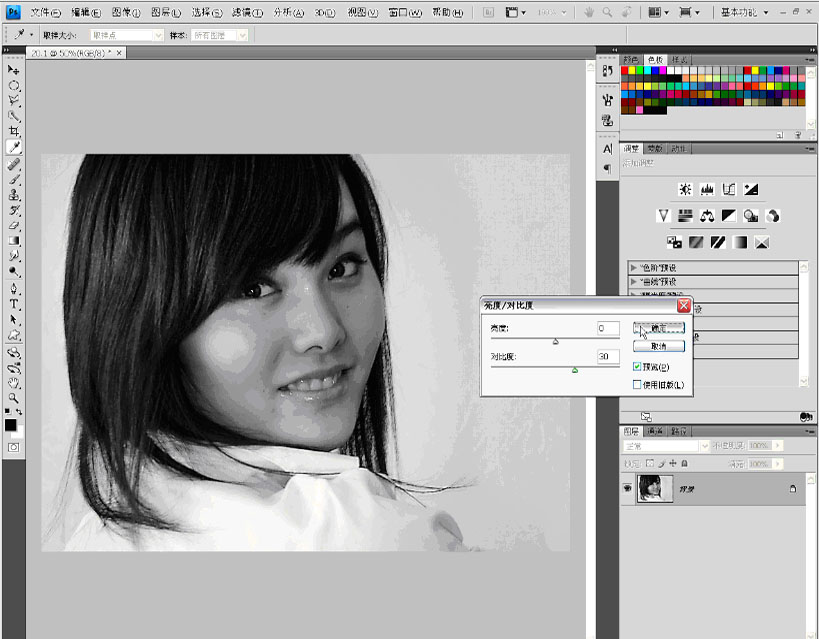This screenshot has height=639, width=819.
Task: Add an Invert adjustment layer
Action: coord(674,242)
